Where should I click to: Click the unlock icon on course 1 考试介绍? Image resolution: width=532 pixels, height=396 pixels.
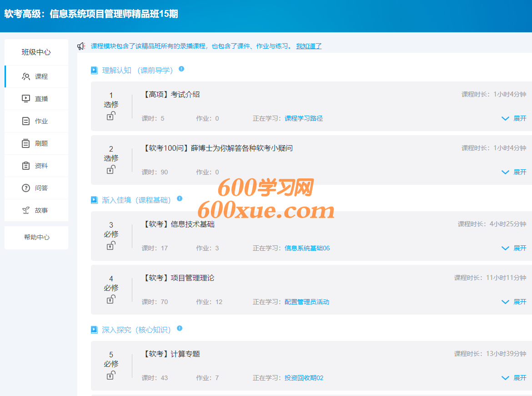click(x=111, y=116)
